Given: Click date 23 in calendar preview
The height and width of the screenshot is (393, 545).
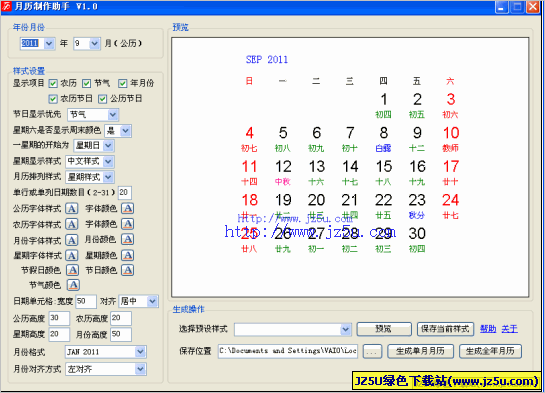Looking at the screenshot, I should point(417,200).
